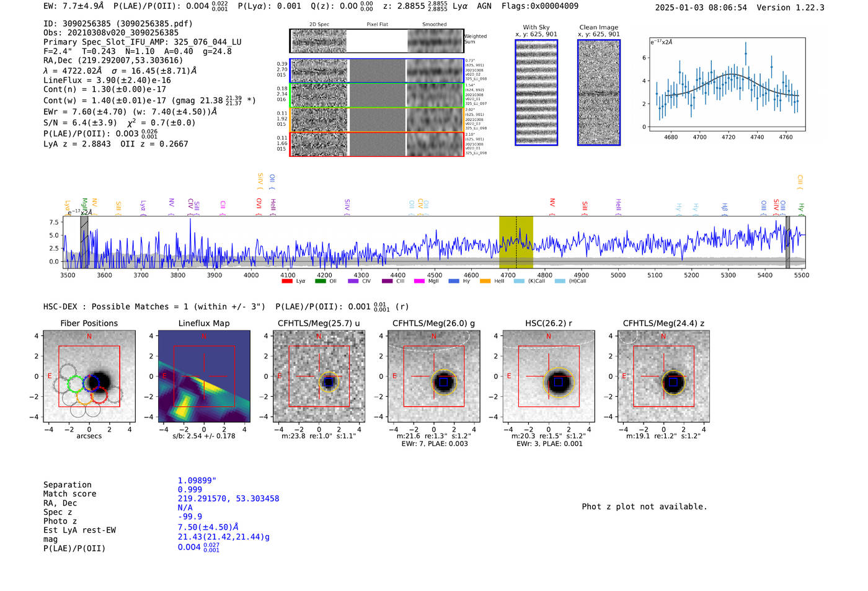868x591 pixels.
Task: Click the Separation value 1.09899"
Action: [197, 481]
